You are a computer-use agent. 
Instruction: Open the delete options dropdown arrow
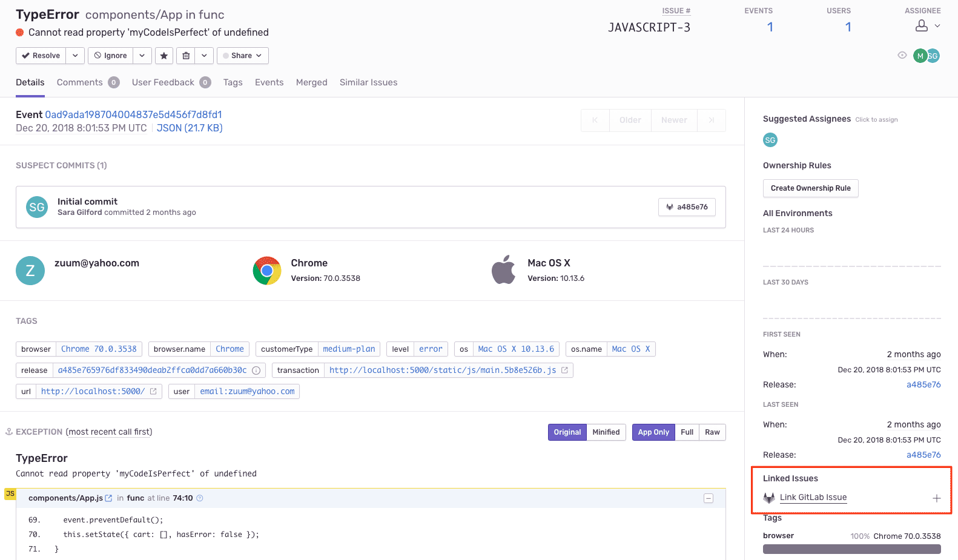[204, 56]
